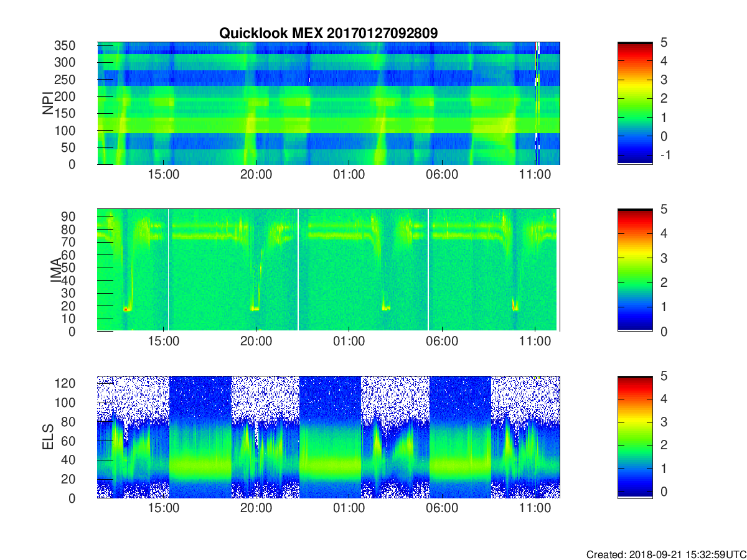
Task: Click the 5 label on the NPI colorbar
Action: [x=664, y=42]
